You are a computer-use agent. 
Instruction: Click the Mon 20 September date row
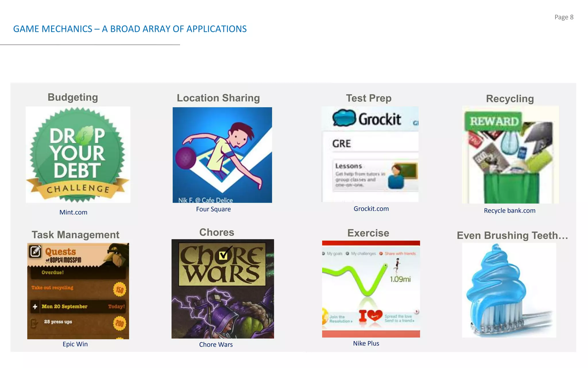(78, 306)
